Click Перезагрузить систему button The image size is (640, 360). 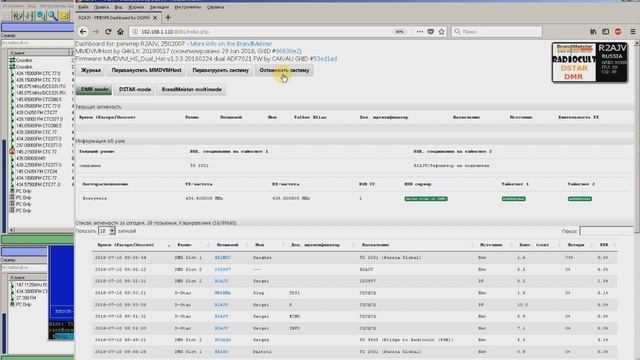click(220, 70)
